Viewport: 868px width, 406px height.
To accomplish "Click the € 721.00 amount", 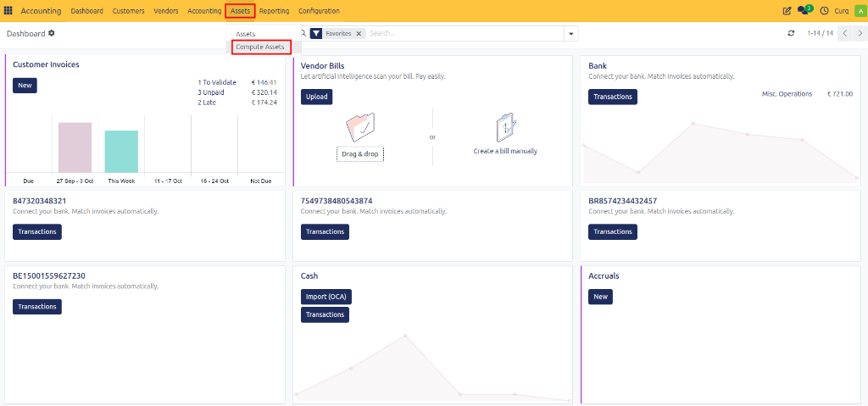I will pyautogui.click(x=840, y=94).
